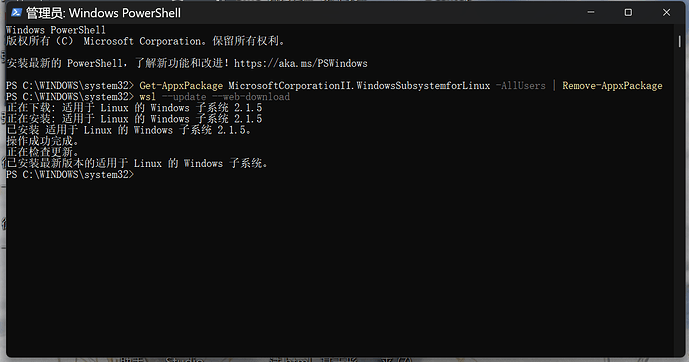Click the Microsoft Corporation copyright line
689x362 pixels.
pyautogui.click(x=145, y=41)
